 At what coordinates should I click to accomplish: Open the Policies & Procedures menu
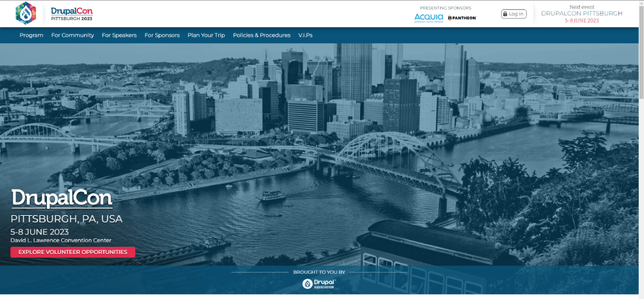[x=261, y=35]
